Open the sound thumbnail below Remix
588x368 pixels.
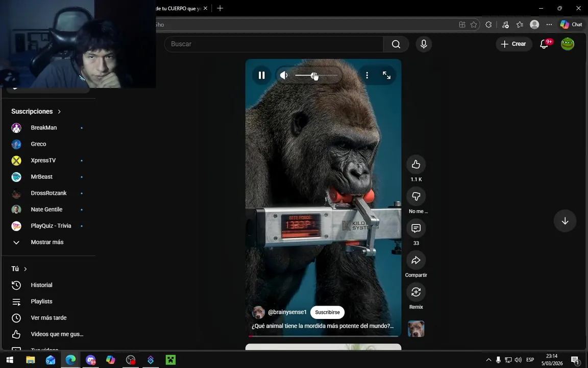click(416, 329)
